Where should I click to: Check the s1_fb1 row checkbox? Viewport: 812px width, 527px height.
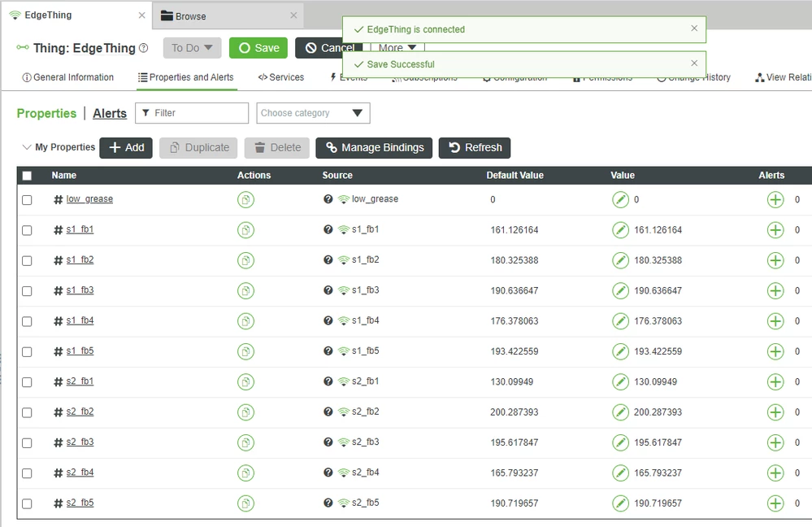point(27,231)
